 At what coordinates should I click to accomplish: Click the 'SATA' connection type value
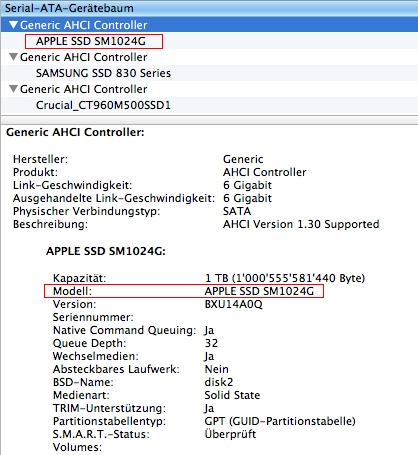click(237, 211)
